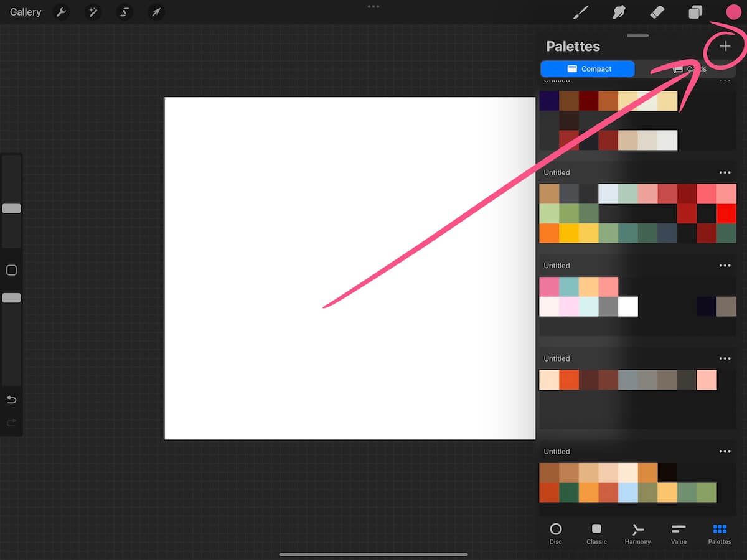The width and height of the screenshot is (747, 560).
Task: Keep Compact palette view selected
Action: coord(587,68)
